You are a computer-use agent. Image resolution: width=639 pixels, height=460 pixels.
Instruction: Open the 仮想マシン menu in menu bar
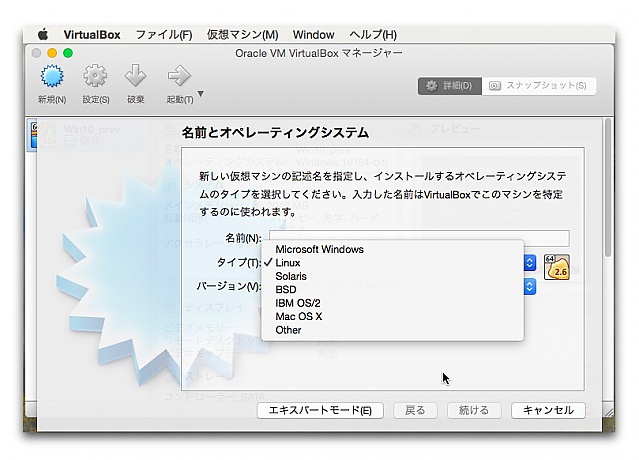[x=242, y=34]
